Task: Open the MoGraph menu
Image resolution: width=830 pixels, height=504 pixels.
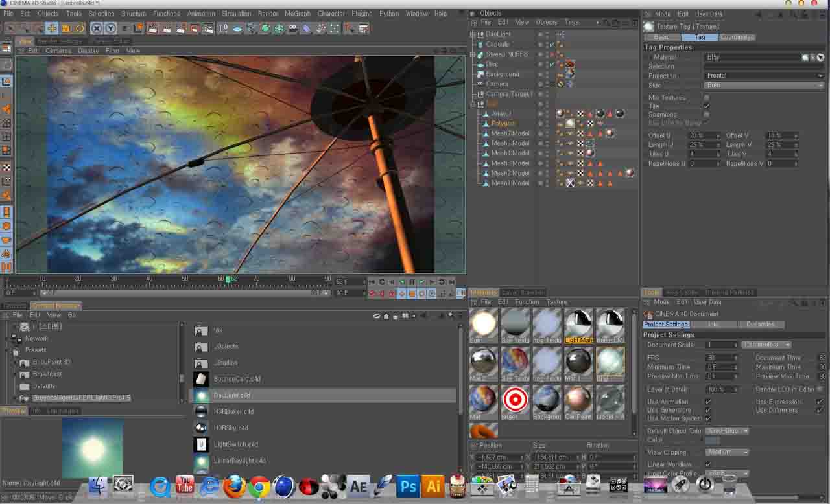Action: point(298,13)
